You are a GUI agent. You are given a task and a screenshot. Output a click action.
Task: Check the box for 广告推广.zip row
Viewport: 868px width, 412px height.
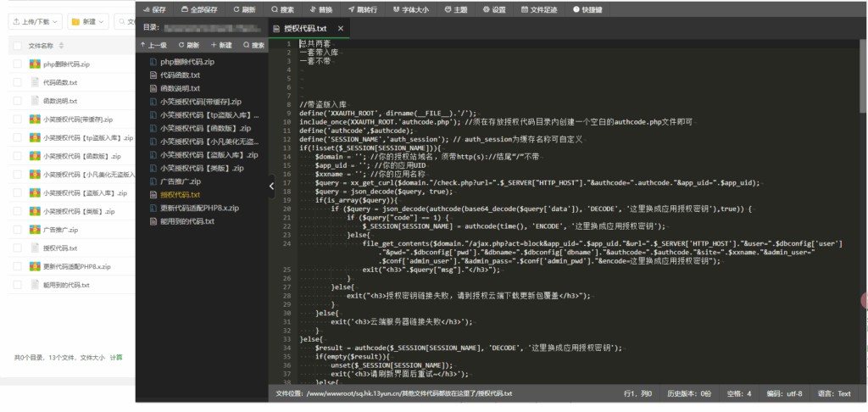[x=18, y=229]
